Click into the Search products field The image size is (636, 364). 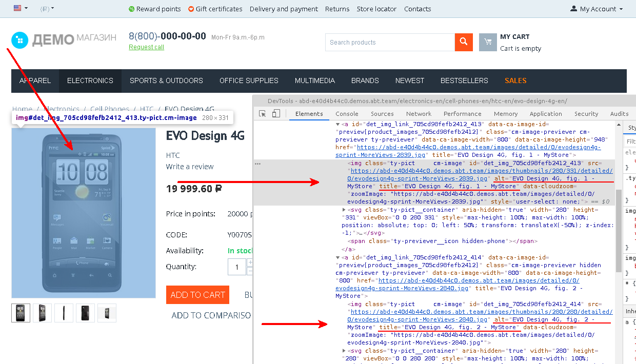pyautogui.click(x=390, y=43)
